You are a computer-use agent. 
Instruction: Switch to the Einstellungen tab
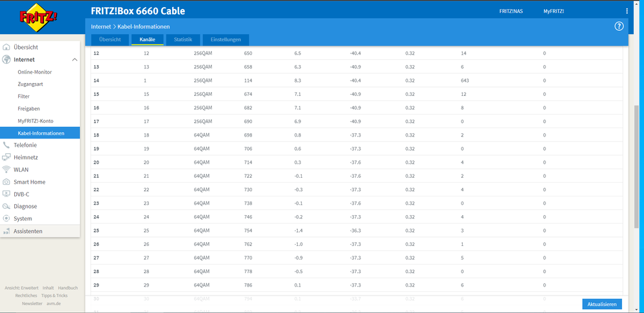coord(226,40)
